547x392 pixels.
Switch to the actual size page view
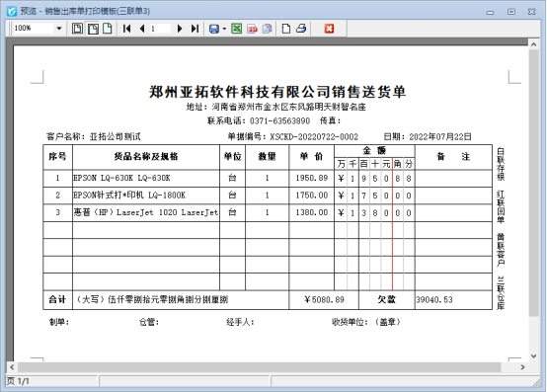pos(108,29)
